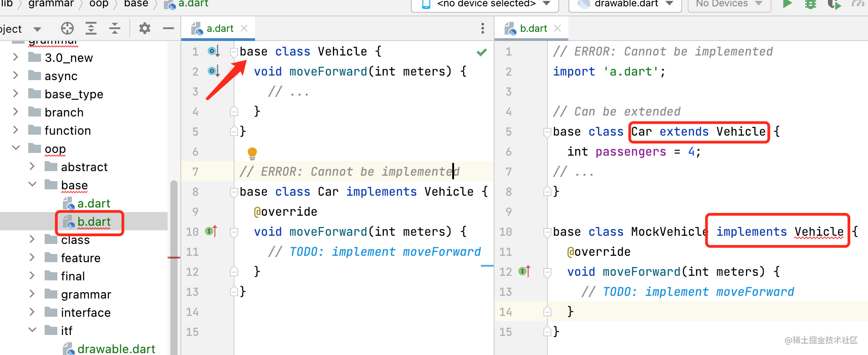
Task: Hide the project tool window with the minus icon
Action: click(168, 28)
